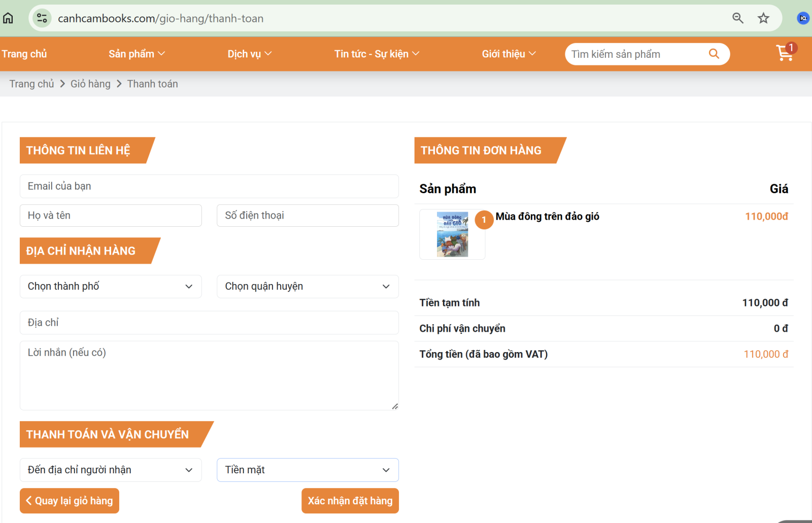Screen dimensions: 812x523
Task: Go back with Quay lại giỏ hàng
Action: pos(70,501)
